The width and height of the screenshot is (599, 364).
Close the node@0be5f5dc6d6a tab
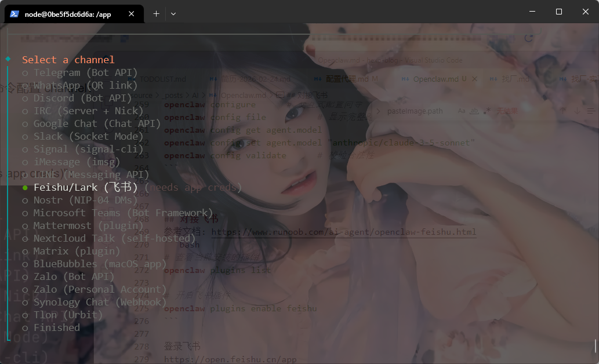[x=132, y=14]
